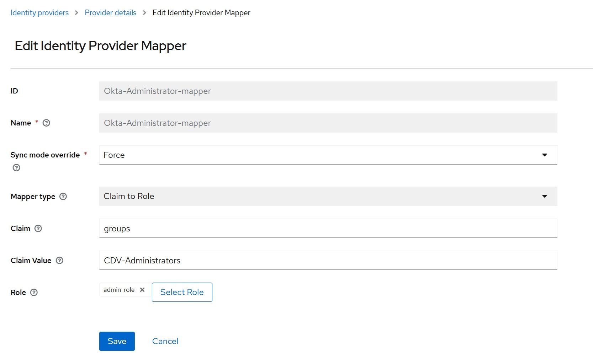Cancel editing the mapper
593x364 pixels.
pyautogui.click(x=165, y=341)
